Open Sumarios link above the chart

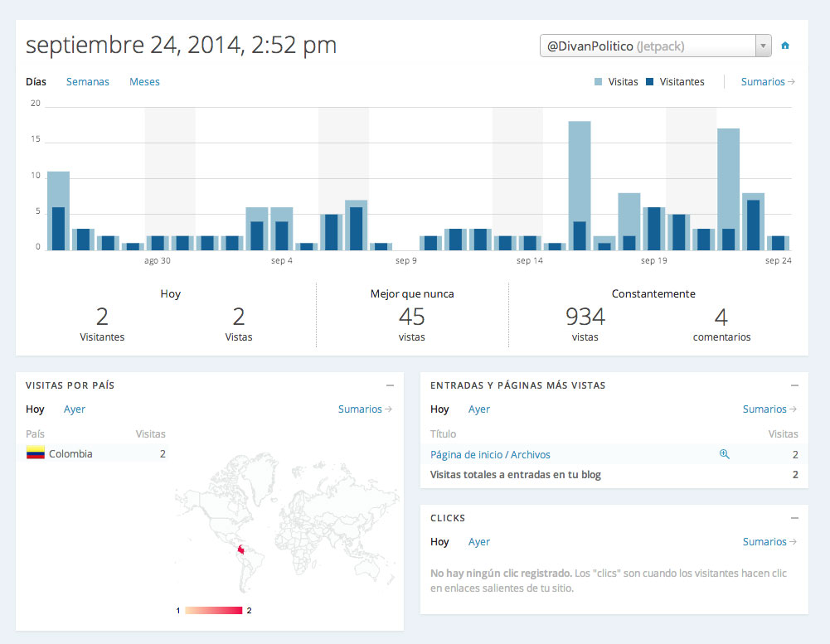[x=768, y=82]
